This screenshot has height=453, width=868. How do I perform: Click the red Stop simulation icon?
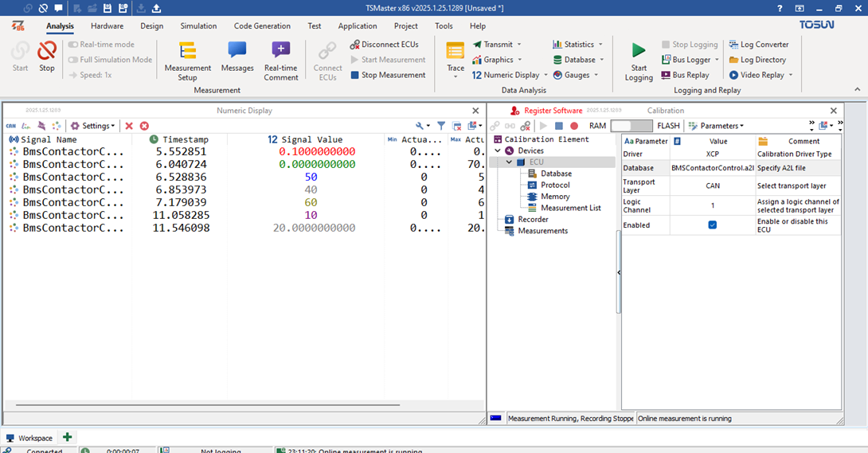[46, 51]
